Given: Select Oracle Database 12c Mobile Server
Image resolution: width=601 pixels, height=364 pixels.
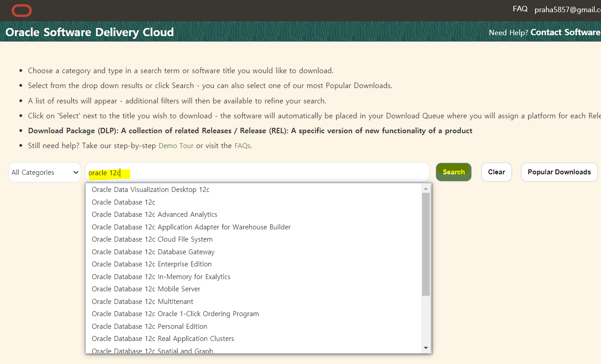Looking at the screenshot, I should pyautogui.click(x=254, y=289).
